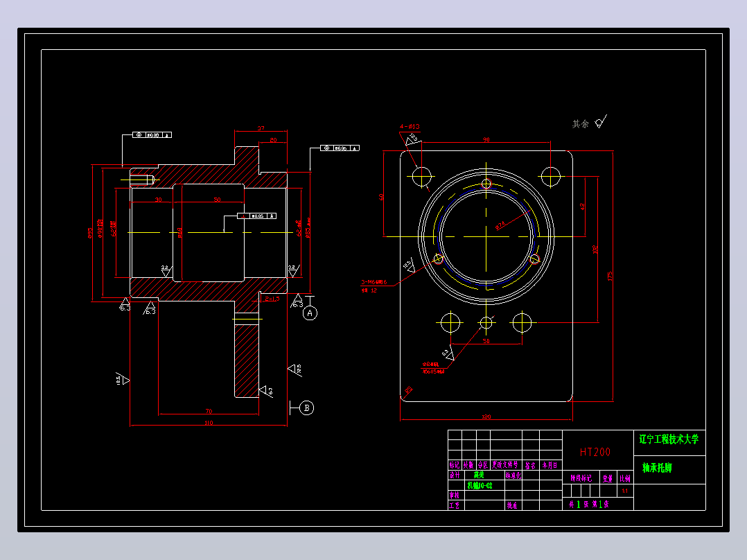Click the 年月日 header cell

pyautogui.click(x=550, y=464)
